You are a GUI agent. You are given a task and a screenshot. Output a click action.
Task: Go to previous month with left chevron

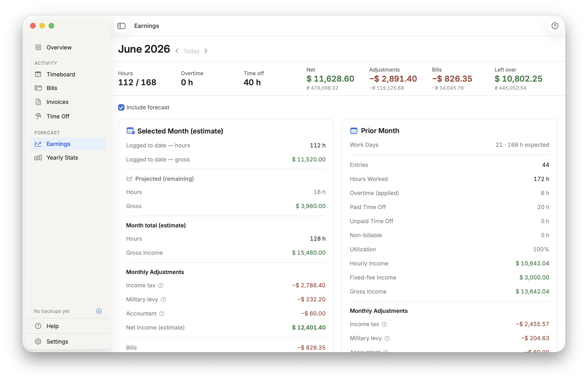[177, 51]
